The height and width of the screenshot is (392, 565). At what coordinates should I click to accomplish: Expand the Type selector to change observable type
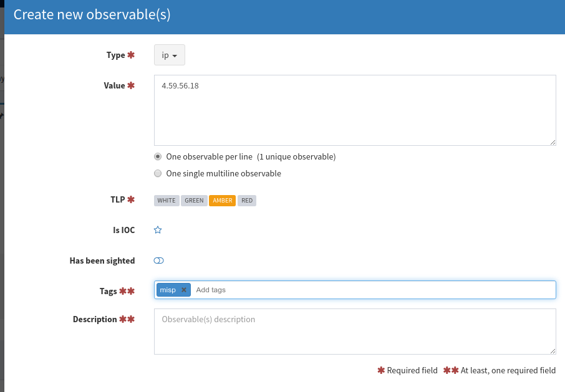click(x=169, y=55)
